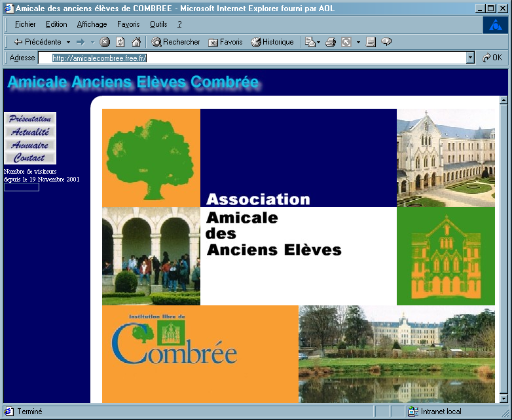Click the Rechercher search button
This screenshot has height=420, width=512.
tap(175, 42)
